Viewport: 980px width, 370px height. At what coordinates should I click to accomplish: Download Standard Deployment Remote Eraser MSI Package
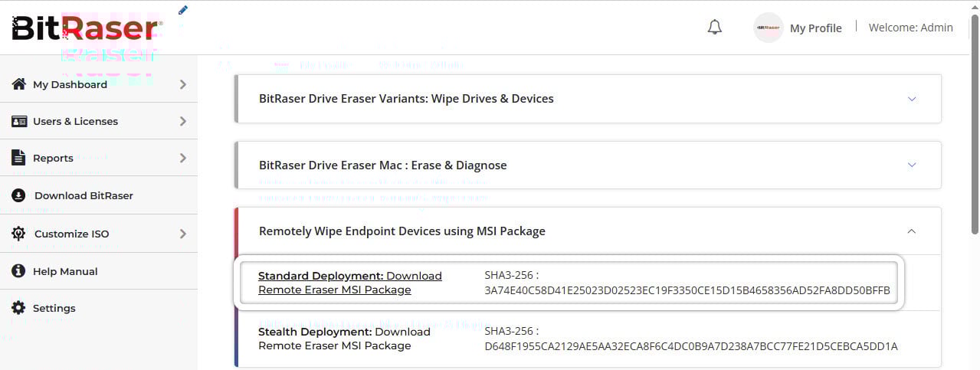[x=350, y=283]
